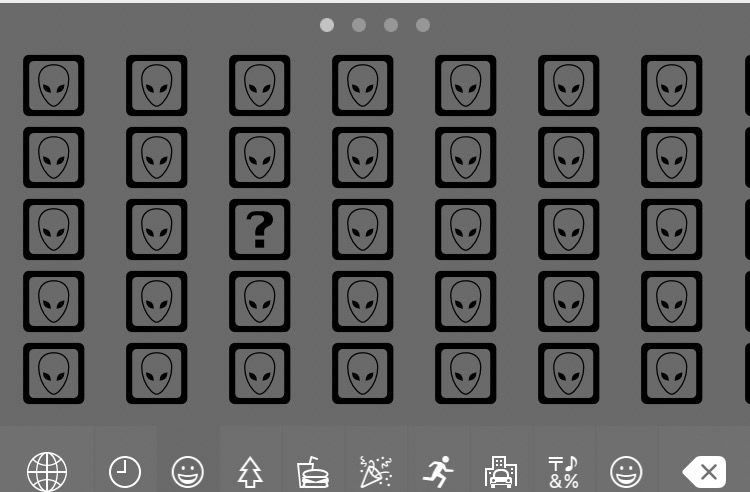The image size is (750, 492).
Task: Go to second page indicator dot
Action: (359, 25)
